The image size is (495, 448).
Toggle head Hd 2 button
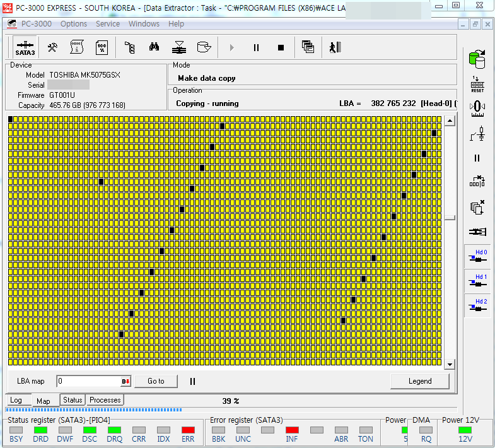coord(477,305)
